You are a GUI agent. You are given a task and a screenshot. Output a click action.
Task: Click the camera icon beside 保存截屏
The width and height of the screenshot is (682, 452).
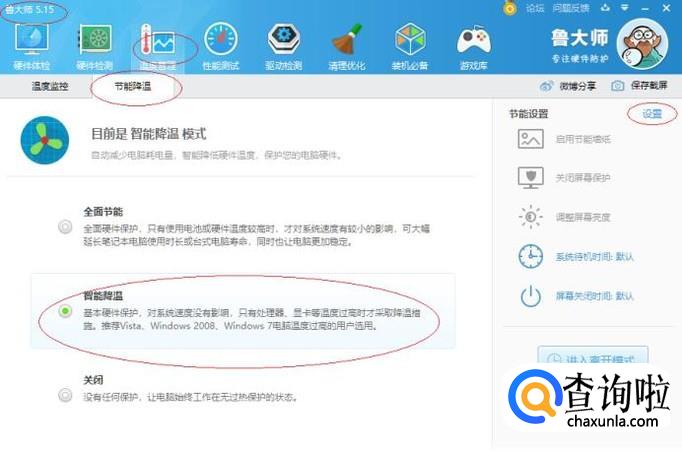[618, 86]
